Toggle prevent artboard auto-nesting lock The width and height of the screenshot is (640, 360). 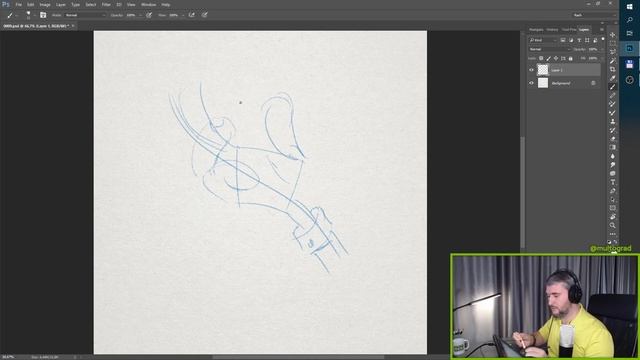coord(563,58)
